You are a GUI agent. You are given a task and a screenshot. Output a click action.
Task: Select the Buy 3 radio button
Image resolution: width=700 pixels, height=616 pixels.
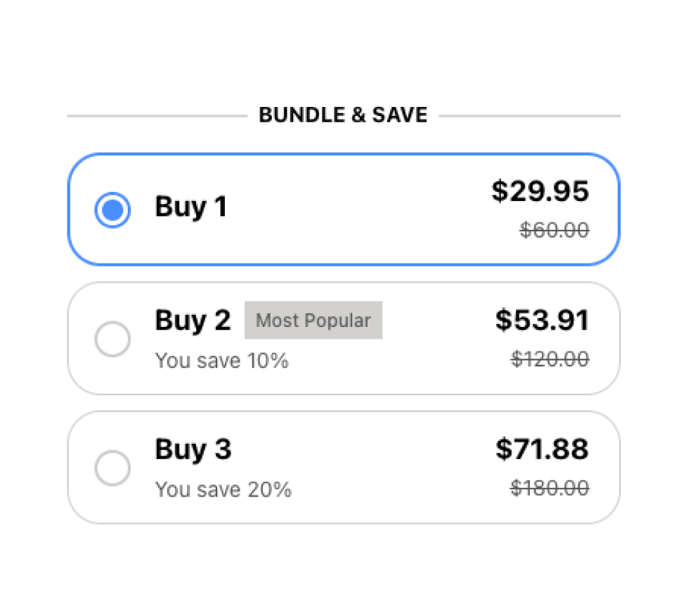tap(112, 468)
